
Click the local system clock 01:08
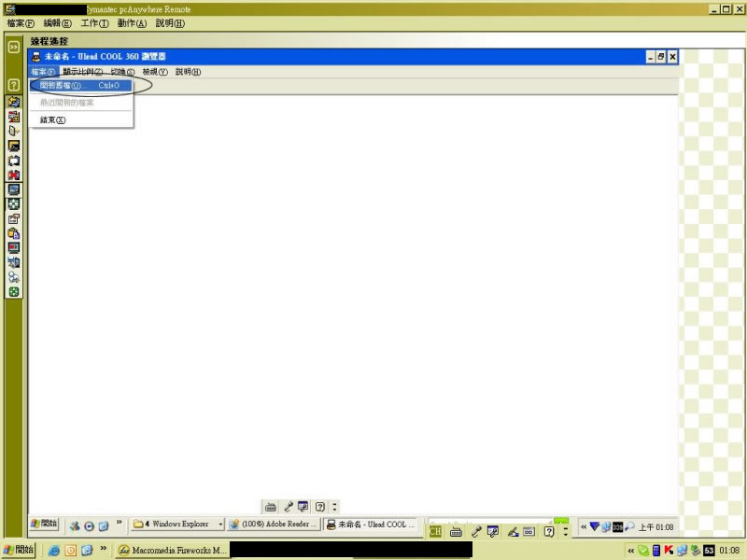[x=729, y=551]
